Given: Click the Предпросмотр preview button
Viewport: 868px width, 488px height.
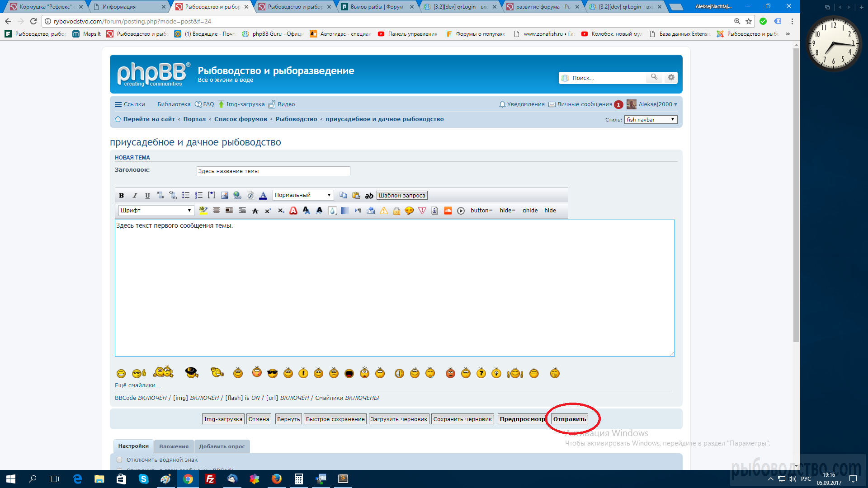Looking at the screenshot, I should click(522, 419).
